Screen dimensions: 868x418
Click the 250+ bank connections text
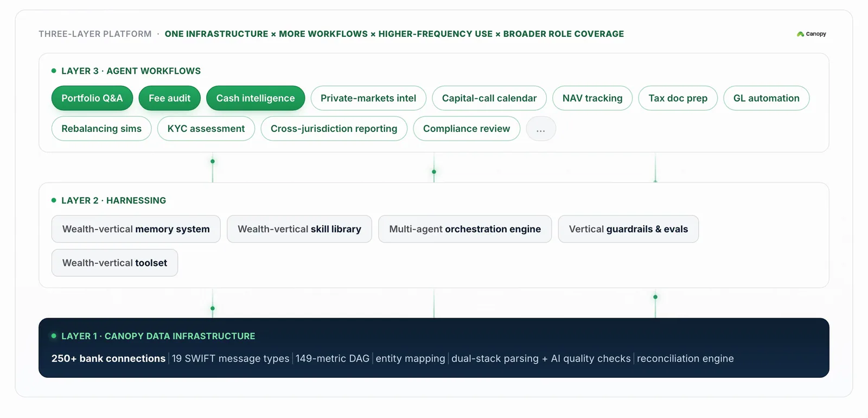(x=108, y=358)
